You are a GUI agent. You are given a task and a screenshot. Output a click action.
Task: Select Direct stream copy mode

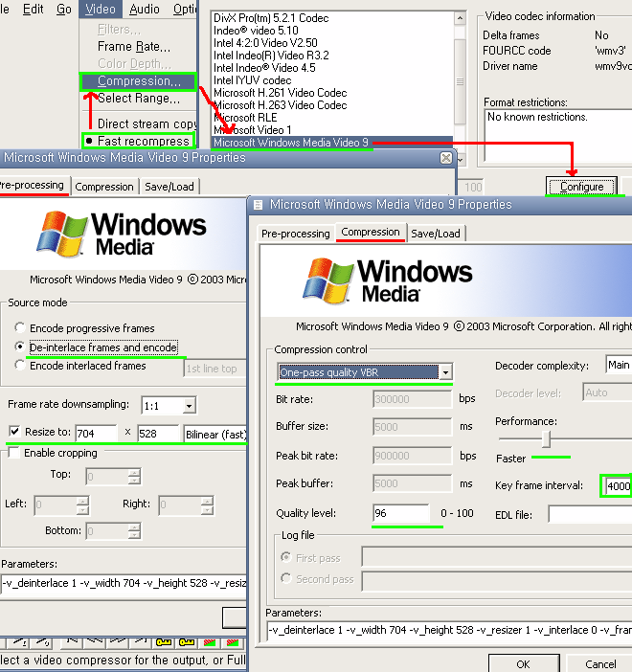tap(147, 123)
